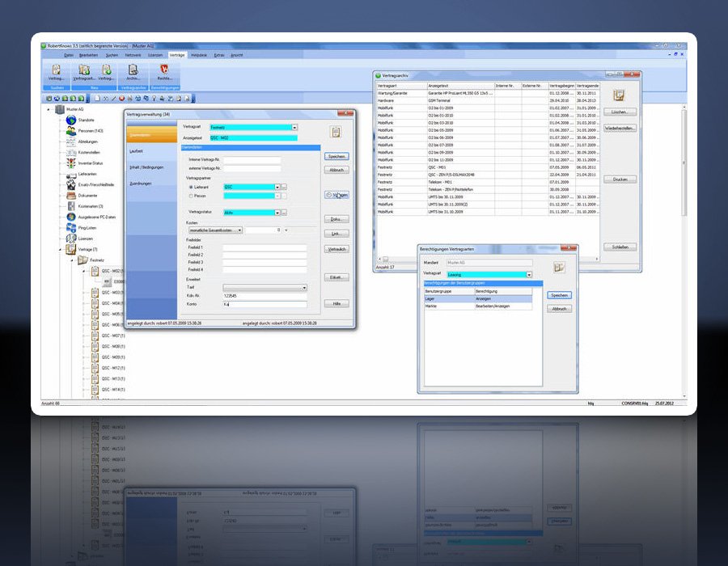Open Vertragsart dropdown showing Festnetz
This screenshot has height=566, width=728.
point(294,127)
